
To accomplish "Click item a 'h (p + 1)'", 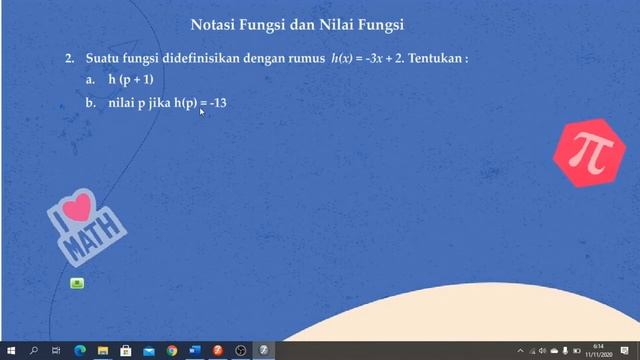I will click(x=131, y=80).
